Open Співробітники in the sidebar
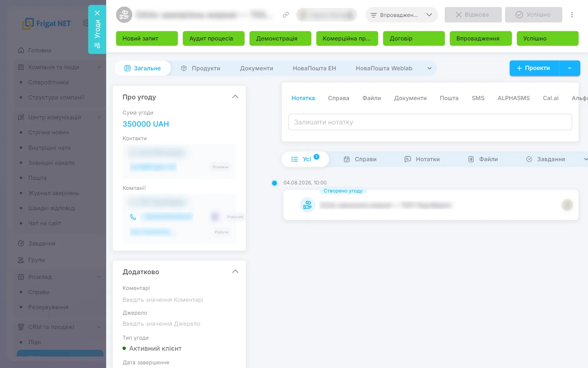Viewport: 588px width, 368px height. coord(49,82)
